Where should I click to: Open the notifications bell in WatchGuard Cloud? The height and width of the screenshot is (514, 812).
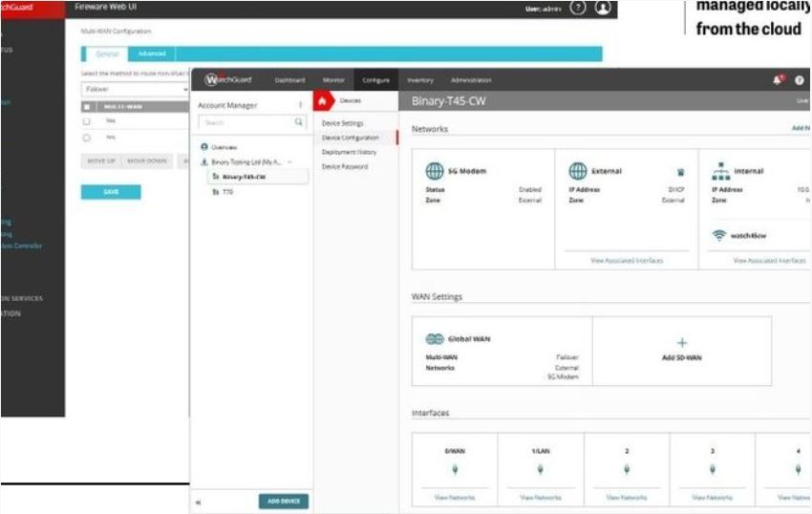(778, 80)
